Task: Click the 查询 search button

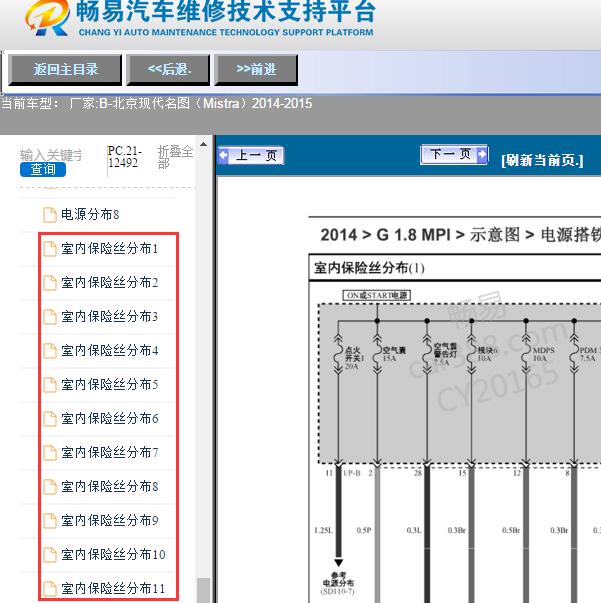Action: [43, 169]
